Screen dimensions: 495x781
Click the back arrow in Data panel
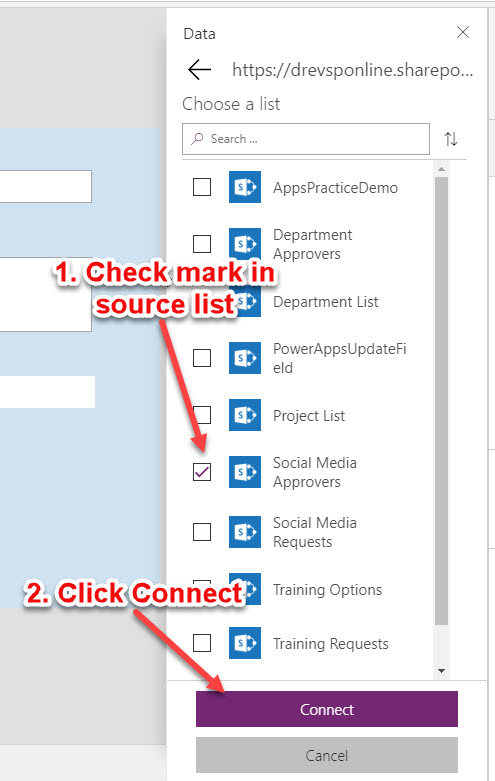[199, 69]
